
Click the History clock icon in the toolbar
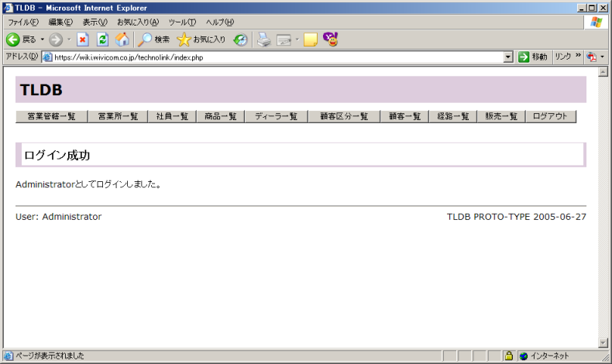click(240, 39)
